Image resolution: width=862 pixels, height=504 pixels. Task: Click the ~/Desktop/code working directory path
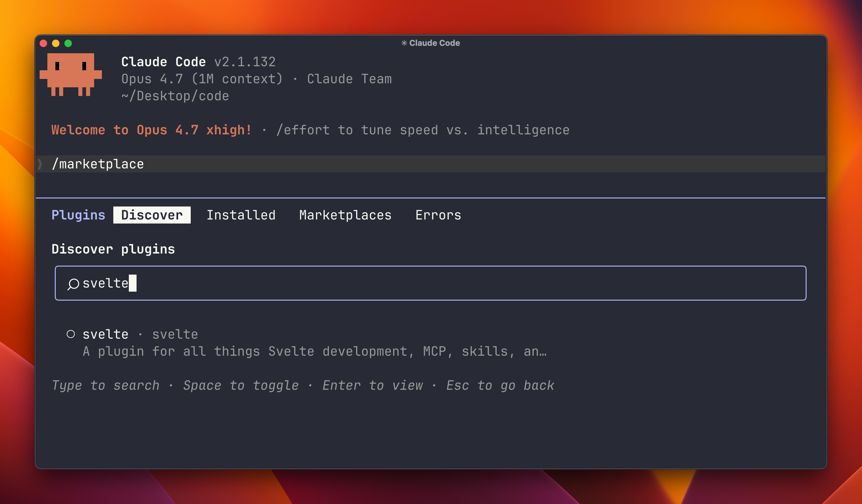pos(175,96)
